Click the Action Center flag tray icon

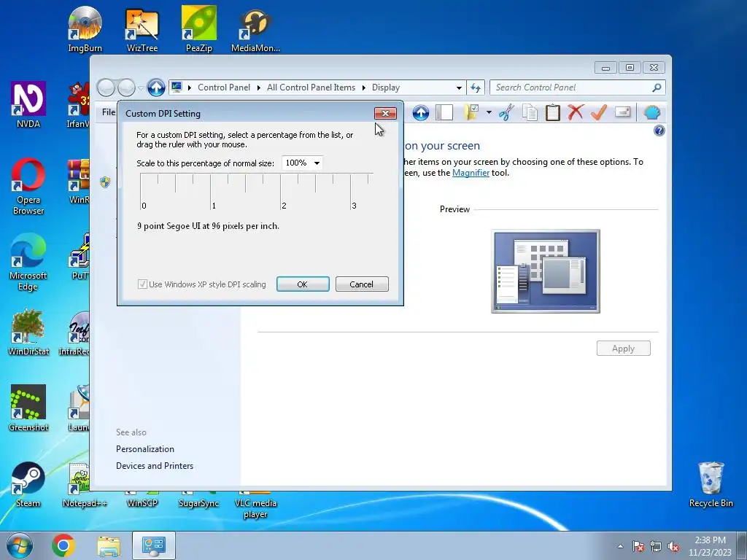click(x=638, y=546)
